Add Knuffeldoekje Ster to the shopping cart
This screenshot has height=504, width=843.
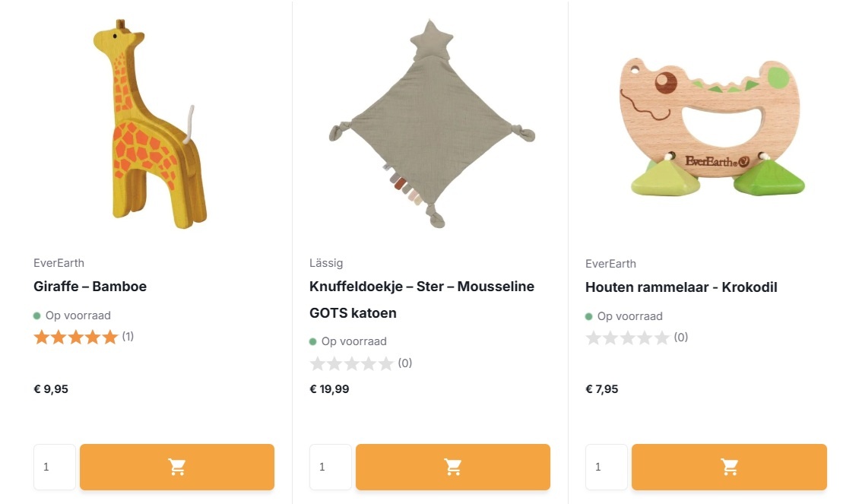pos(452,467)
